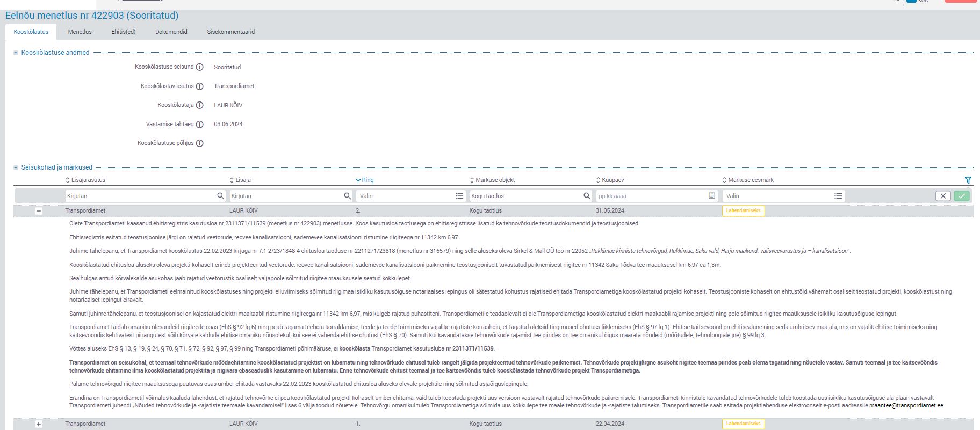The image size is (980, 430).
Task: Select the Sooritatud status value
Action: (x=227, y=68)
